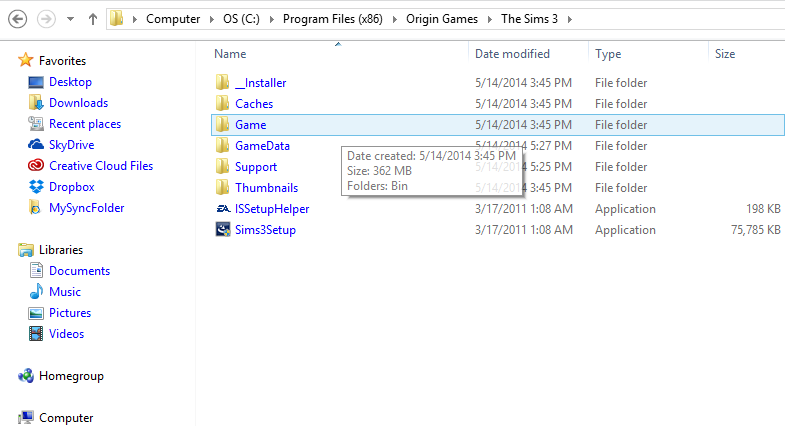Open the recent locations dropdown arrow
This screenshot has width=785, height=426.
coord(69,19)
